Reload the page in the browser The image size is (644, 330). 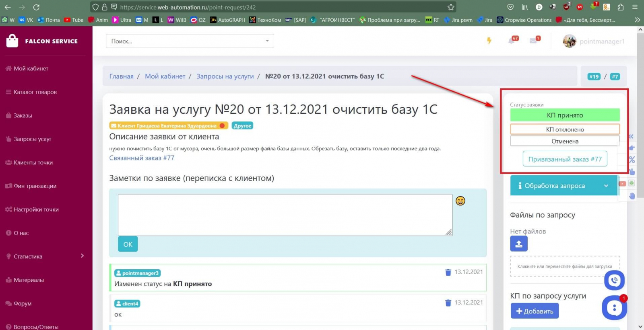click(x=36, y=7)
